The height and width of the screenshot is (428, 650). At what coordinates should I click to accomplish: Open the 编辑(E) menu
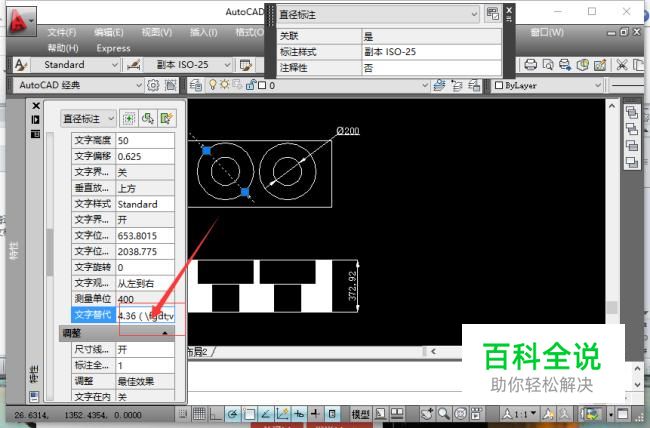[x=109, y=32]
